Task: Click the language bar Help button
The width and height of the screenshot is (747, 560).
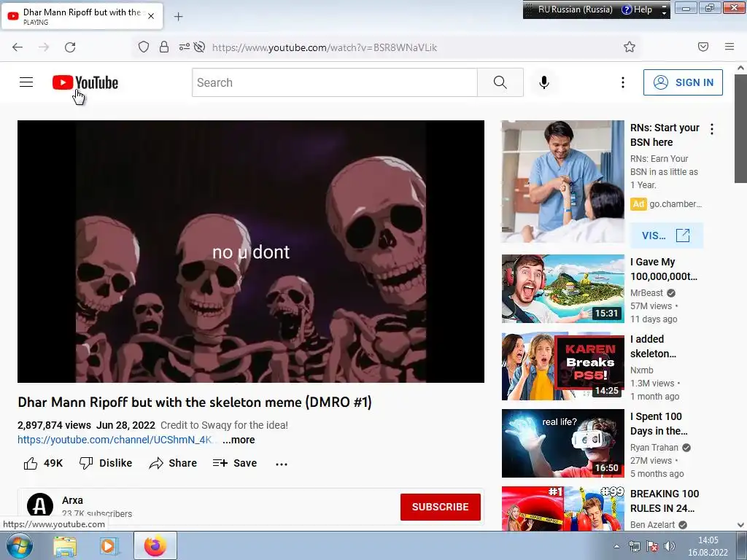Action: tap(637, 9)
